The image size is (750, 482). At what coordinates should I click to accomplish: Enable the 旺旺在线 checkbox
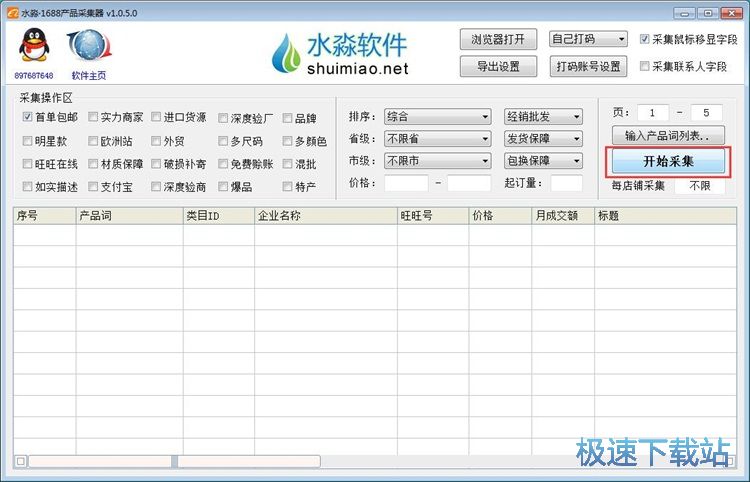(x=27, y=164)
